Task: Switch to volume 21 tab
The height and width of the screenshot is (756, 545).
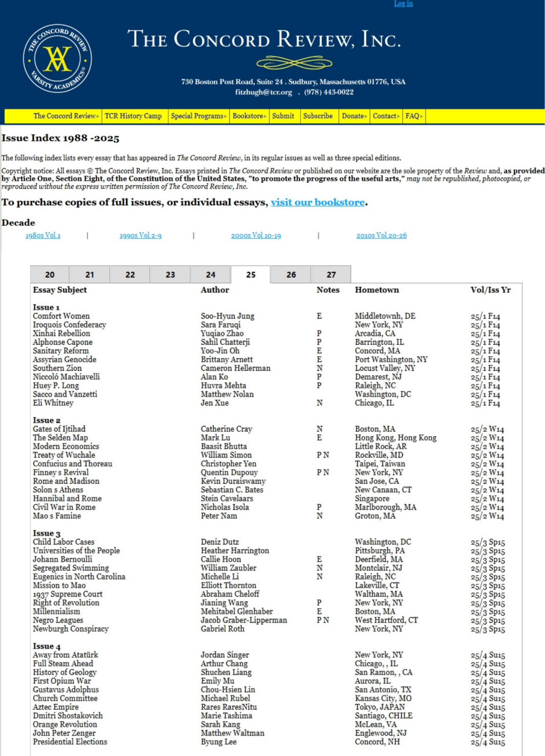Action: coord(90,274)
